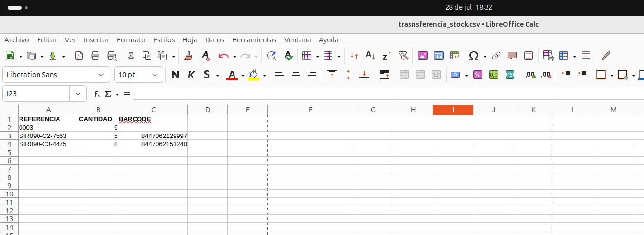Toggle bold formatting (N button)

176,75
